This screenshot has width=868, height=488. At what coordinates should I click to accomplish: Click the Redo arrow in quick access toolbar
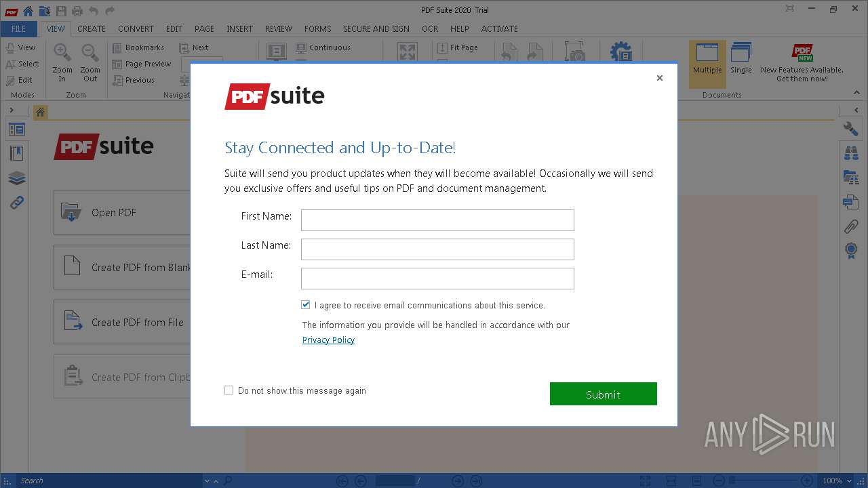coord(110,10)
